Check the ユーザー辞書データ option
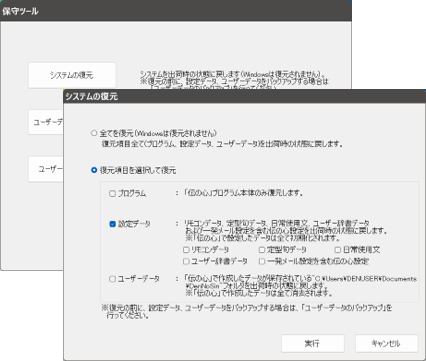The height and width of the screenshot is (361, 426). coord(186,261)
